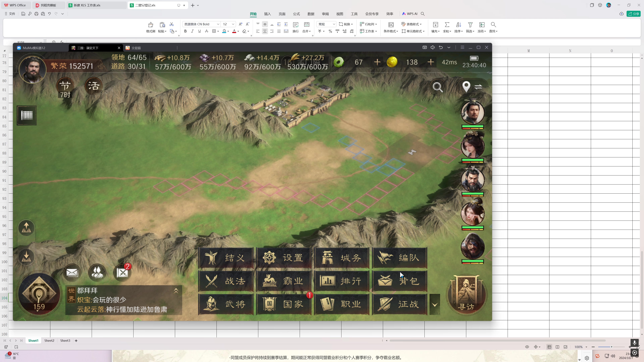The width and height of the screenshot is (644, 362).
Task: Open the 公式 ribbon tab in WPS
Action: [x=297, y=14]
